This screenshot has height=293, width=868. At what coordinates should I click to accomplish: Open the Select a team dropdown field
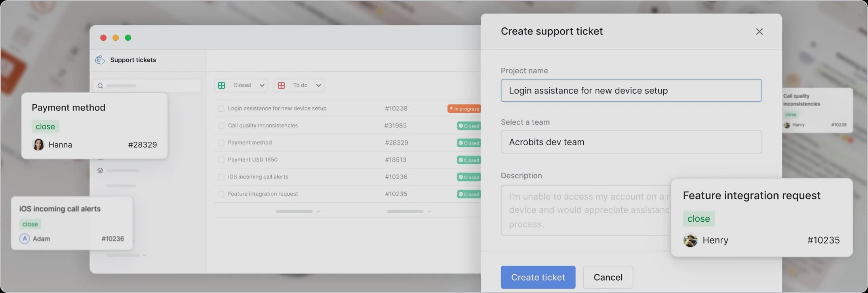[631, 142]
